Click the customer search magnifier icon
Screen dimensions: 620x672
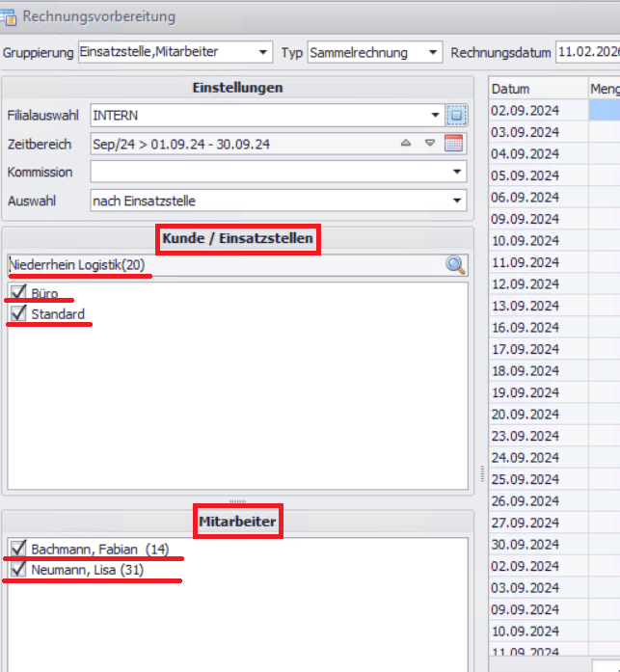[455, 265]
